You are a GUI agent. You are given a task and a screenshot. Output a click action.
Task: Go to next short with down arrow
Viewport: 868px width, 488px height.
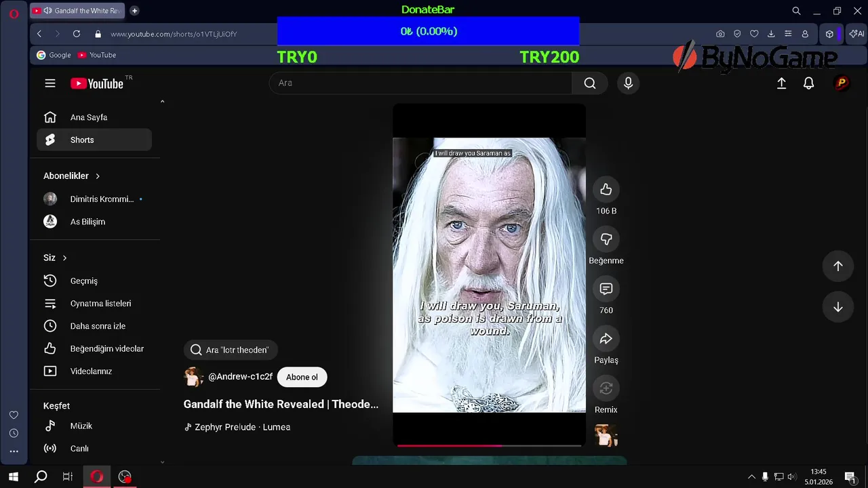click(838, 307)
